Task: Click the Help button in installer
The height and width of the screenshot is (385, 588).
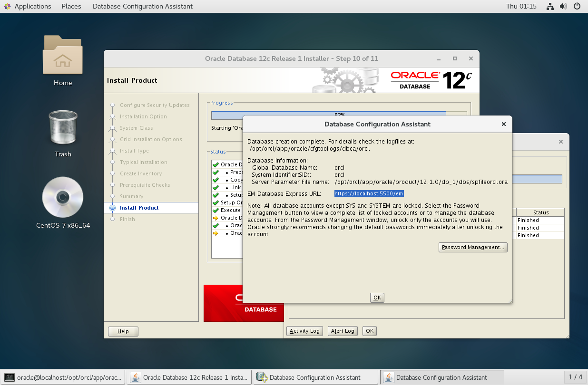Action: coord(123,331)
